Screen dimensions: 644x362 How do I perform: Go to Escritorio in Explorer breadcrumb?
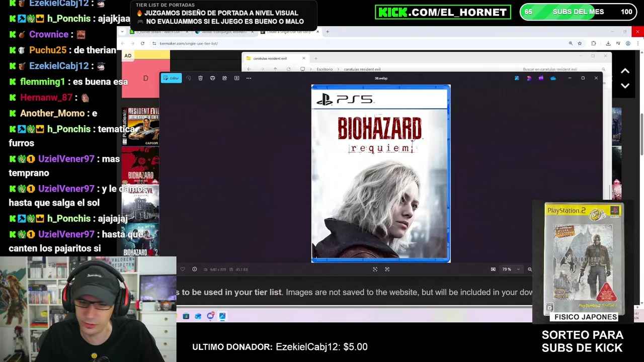[x=325, y=69]
